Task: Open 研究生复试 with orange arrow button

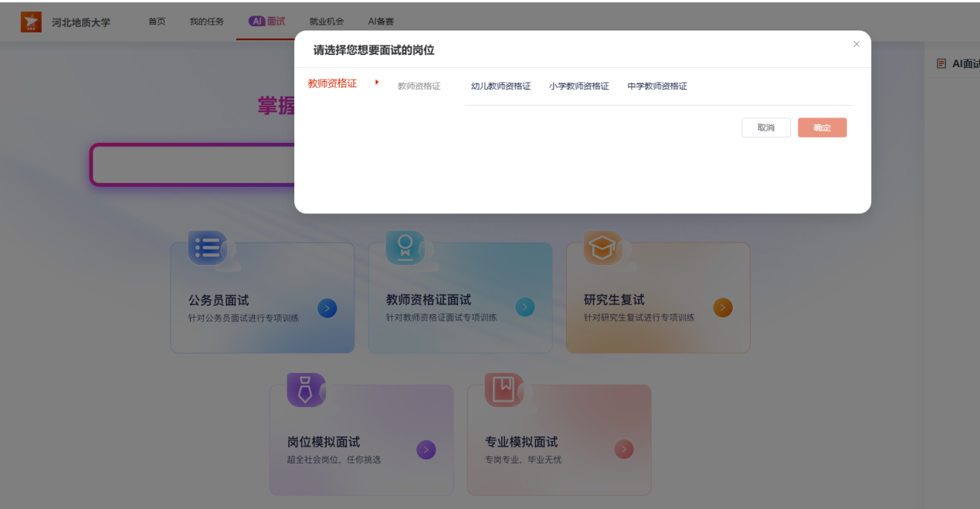Action: pos(722,308)
